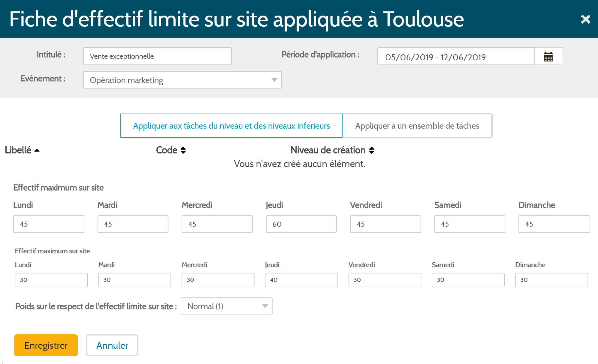Open the calendar picker for Période d'application
This screenshot has width=598, height=364.
(x=548, y=56)
